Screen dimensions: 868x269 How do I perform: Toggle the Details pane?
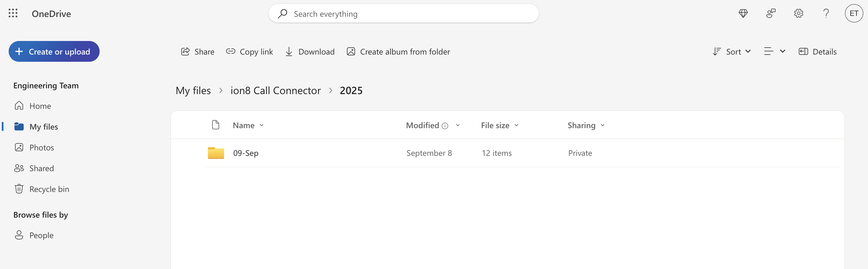coord(817,51)
